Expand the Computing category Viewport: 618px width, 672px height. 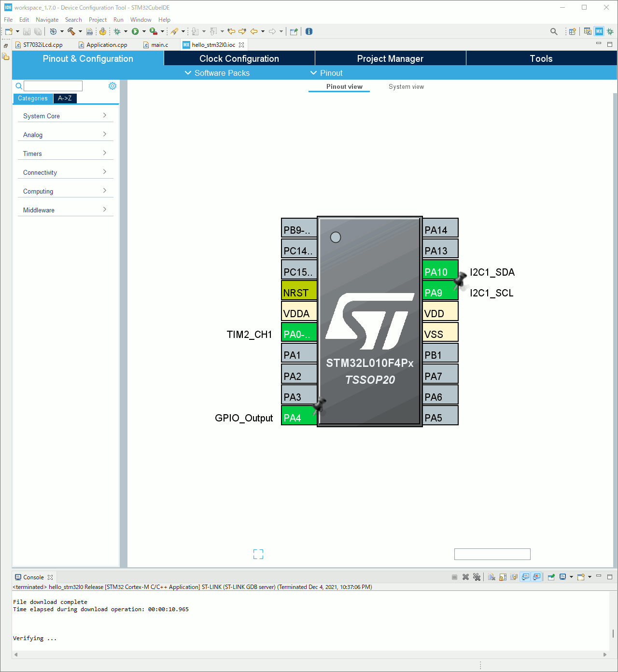(x=65, y=191)
